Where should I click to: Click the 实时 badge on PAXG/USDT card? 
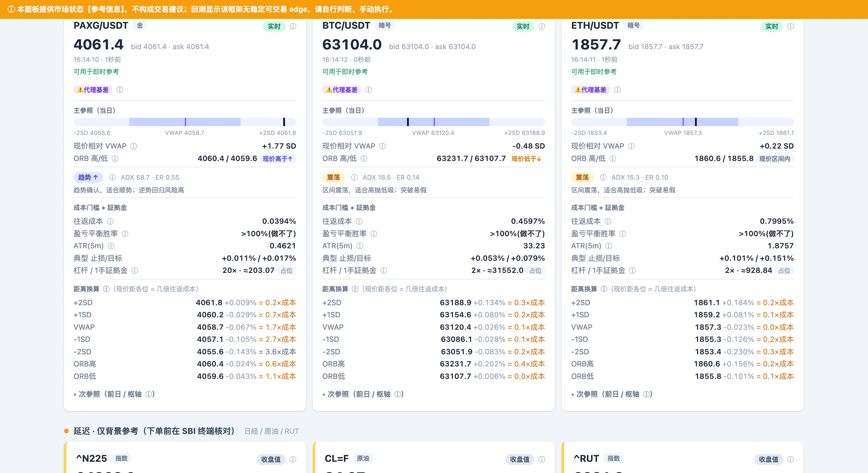[x=274, y=26]
